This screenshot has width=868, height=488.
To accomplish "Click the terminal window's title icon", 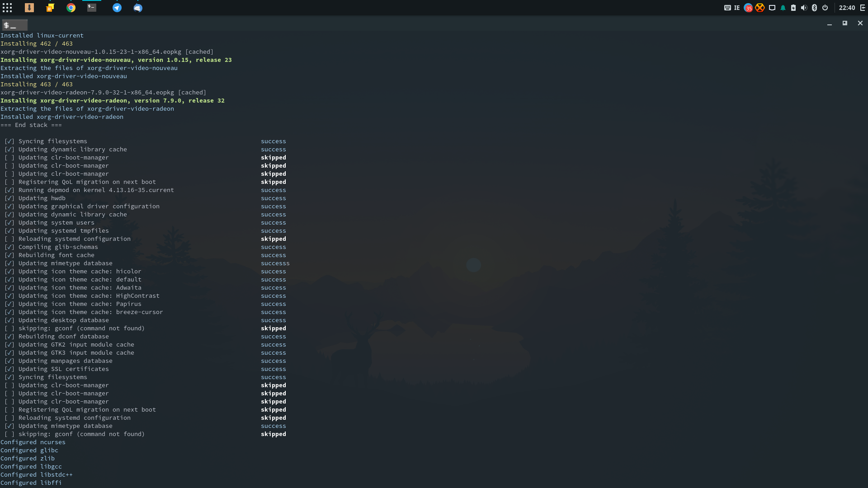I will point(14,25).
